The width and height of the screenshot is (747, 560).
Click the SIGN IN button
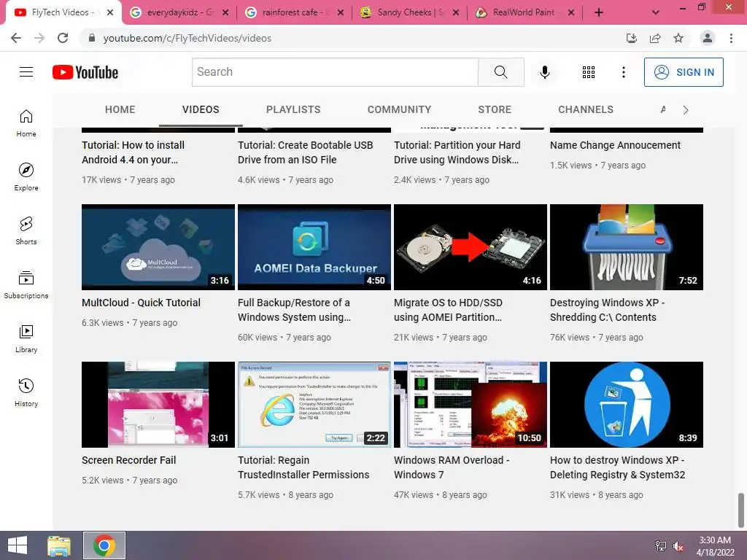[x=684, y=72]
